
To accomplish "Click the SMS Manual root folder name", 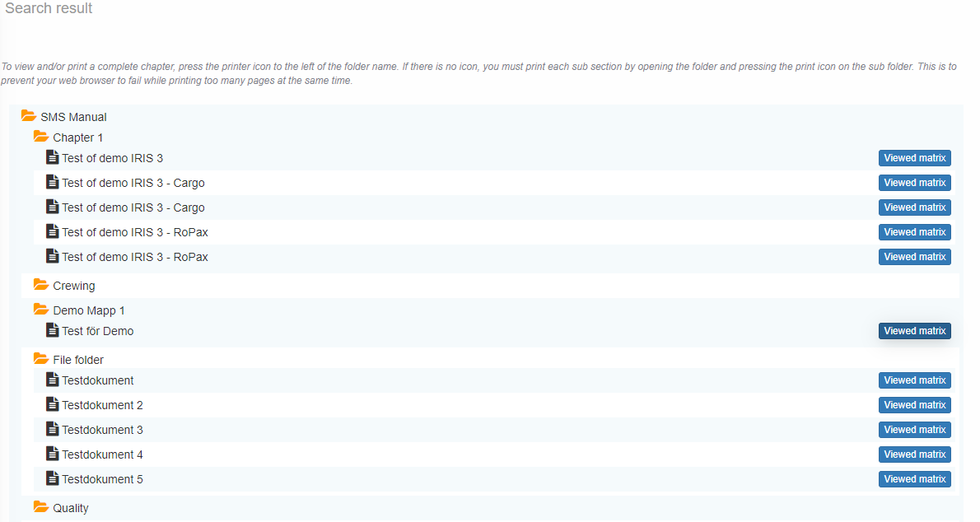I will (73, 117).
